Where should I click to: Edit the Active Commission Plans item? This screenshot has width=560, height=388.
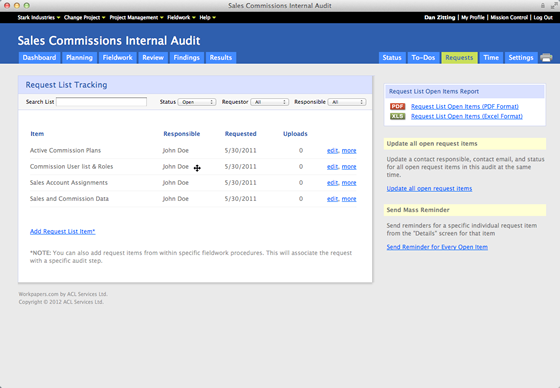click(332, 151)
